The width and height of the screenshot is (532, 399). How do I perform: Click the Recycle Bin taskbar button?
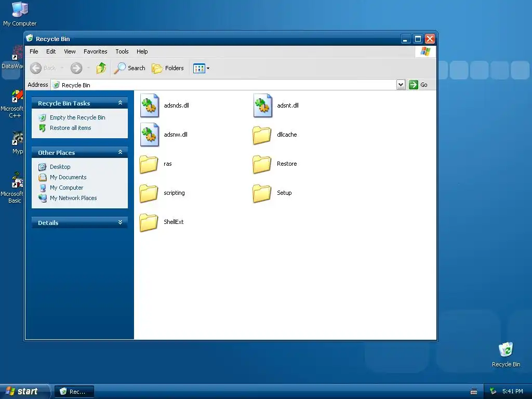[74, 392]
